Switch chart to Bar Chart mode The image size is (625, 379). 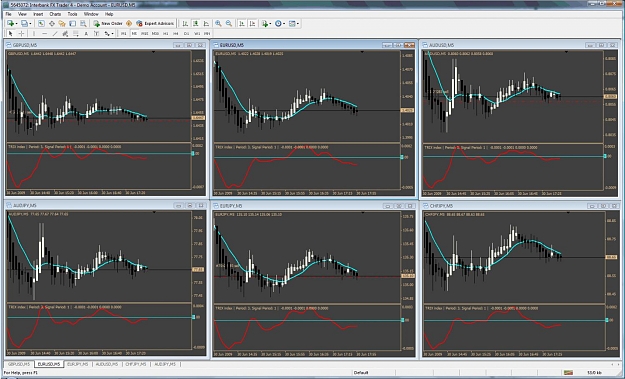pyautogui.click(x=185, y=24)
